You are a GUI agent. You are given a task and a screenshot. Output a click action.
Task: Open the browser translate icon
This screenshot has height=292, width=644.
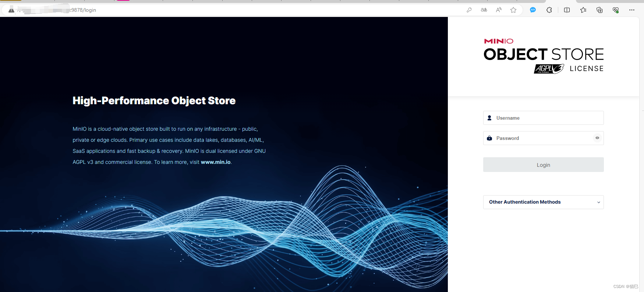point(484,10)
